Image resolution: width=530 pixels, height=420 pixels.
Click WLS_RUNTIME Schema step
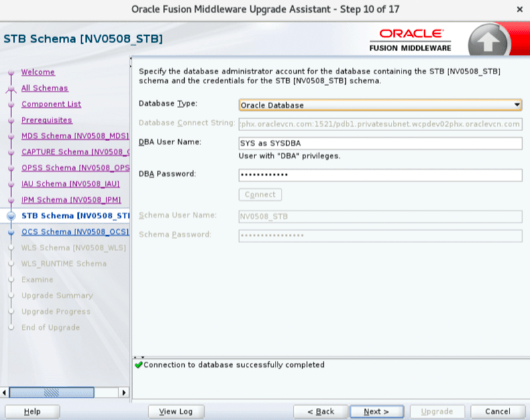point(64,264)
